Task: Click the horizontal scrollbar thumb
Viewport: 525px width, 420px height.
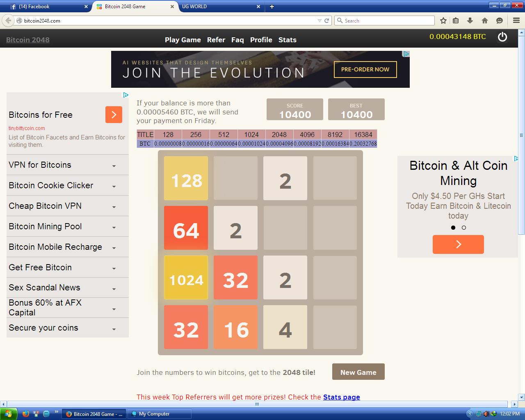Action: pyautogui.click(x=257, y=404)
